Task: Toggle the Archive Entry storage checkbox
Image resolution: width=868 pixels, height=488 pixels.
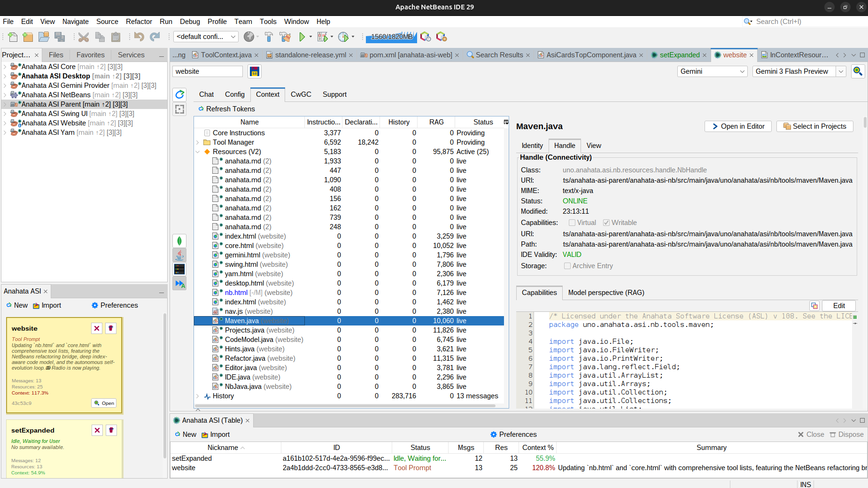Action: [x=567, y=266]
